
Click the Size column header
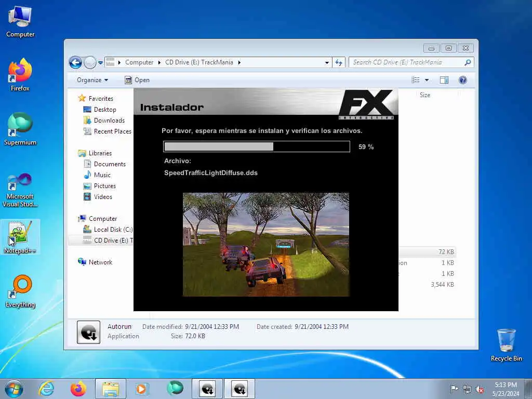tap(425, 95)
